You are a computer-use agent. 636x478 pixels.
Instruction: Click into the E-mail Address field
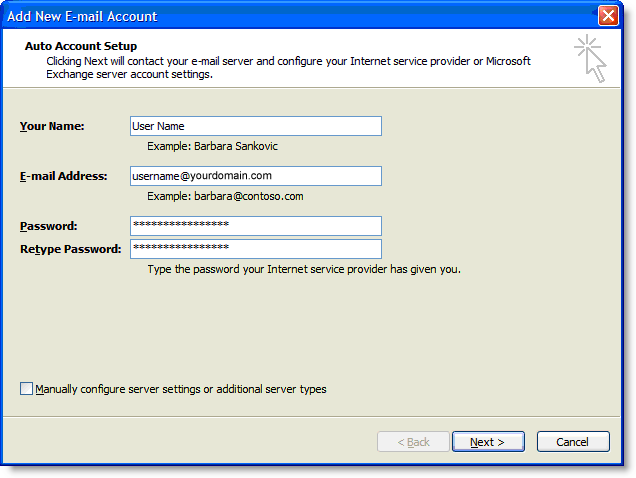(x=256, y=176)
